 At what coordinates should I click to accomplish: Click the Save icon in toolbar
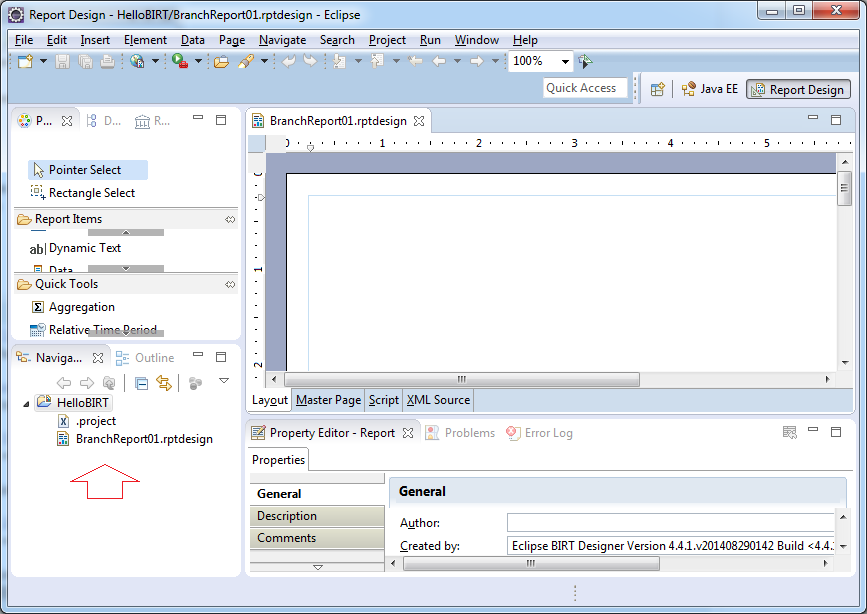62,61
